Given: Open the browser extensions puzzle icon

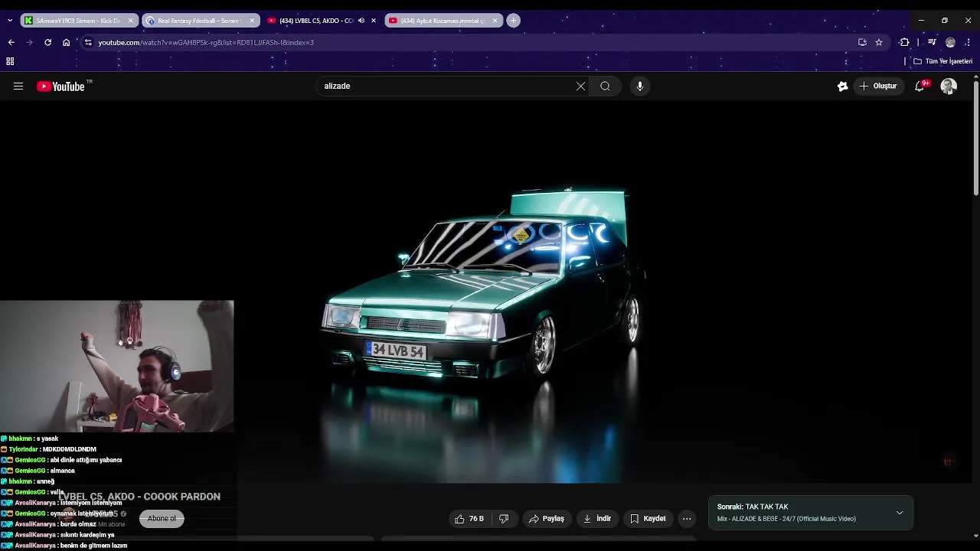Looking at the screenshot, I should pyautogui.click(x=904, y=42).
